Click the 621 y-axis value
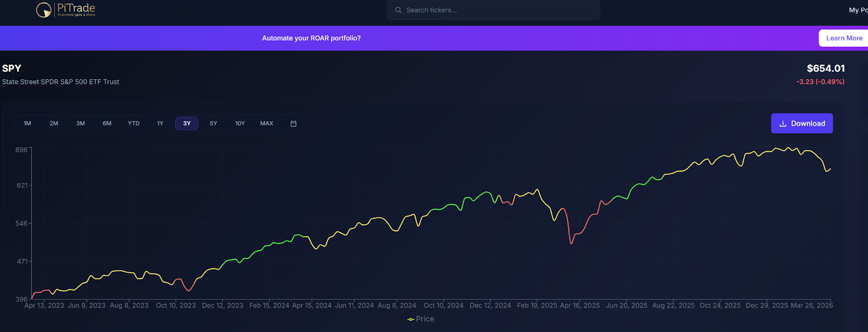This screenshot has width=868, height=332. click(x=22, y=186)
